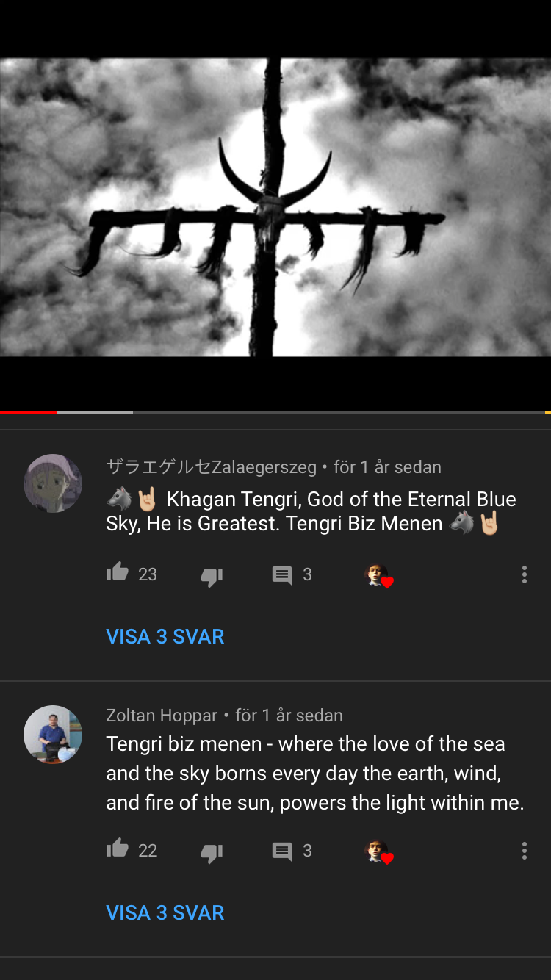
Task: Open replies icon on Zalaegerszeg comment
Action: (282, 575)
